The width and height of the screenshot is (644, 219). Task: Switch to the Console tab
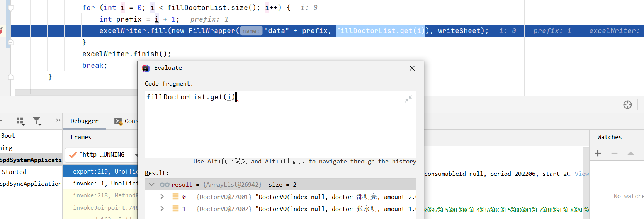click(x=126, y=121)
